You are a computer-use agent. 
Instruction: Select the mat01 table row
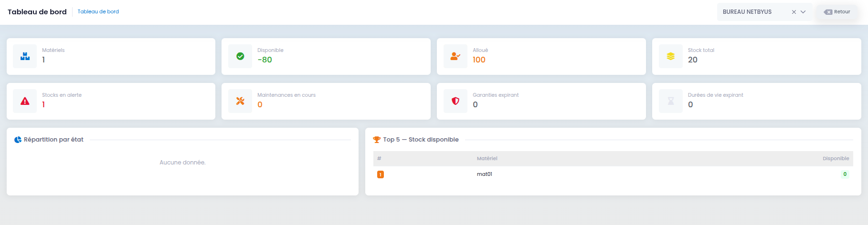[x=484, y=174]
